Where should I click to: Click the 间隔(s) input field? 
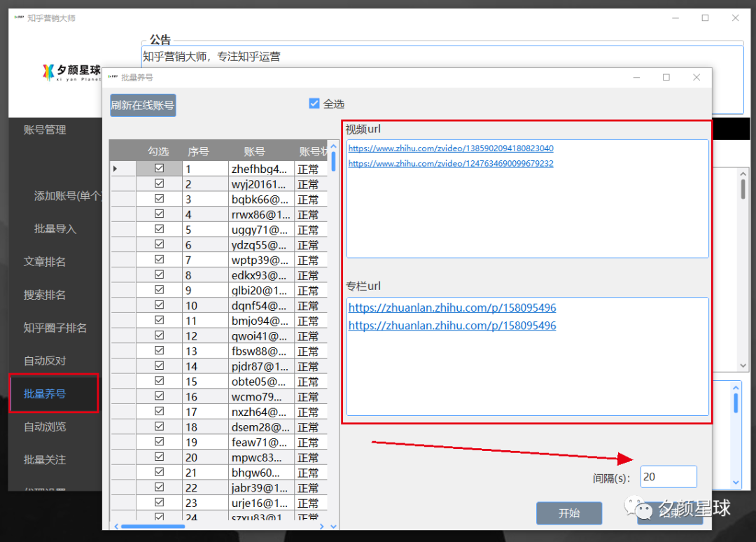(x=668, y=477)
